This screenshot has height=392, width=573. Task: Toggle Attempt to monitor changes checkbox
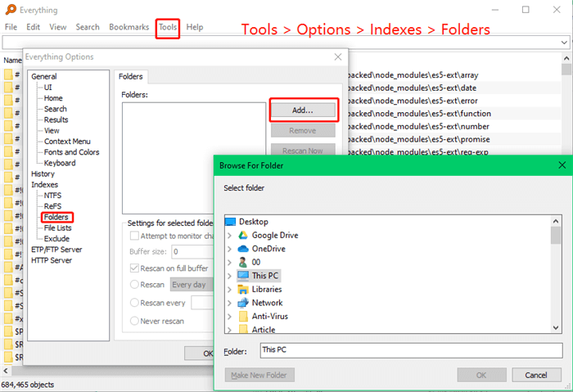pyautogui.click(x=134, y=236)
